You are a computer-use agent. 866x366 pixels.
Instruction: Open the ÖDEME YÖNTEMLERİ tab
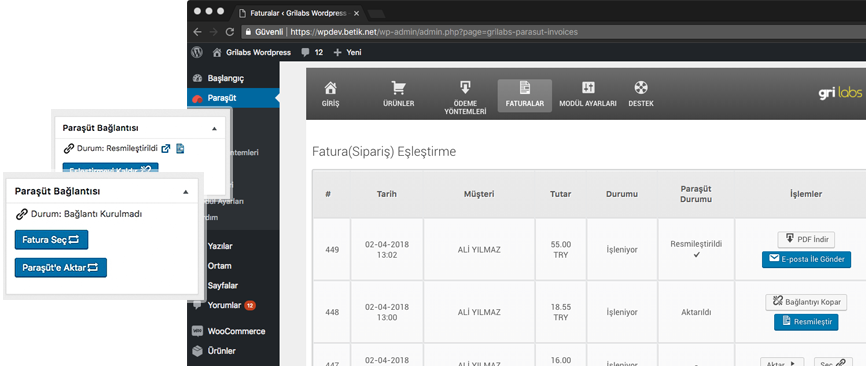tap(465, 98)
